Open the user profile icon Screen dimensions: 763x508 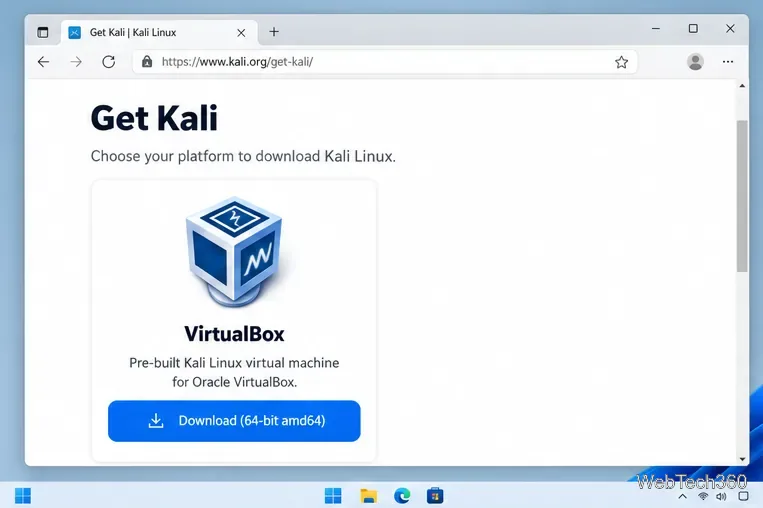[695, 62]
